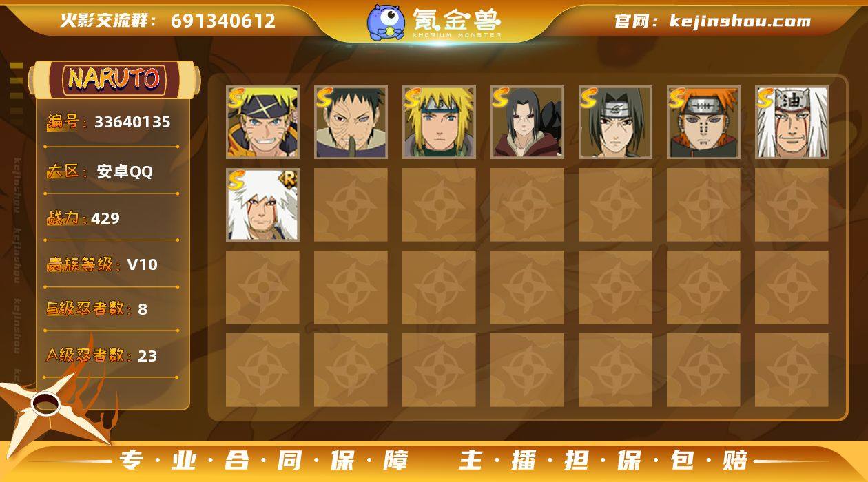Click the NARUTO scroll title banner
This screenshot has width=868, height=482.
(x=114, y=78)
